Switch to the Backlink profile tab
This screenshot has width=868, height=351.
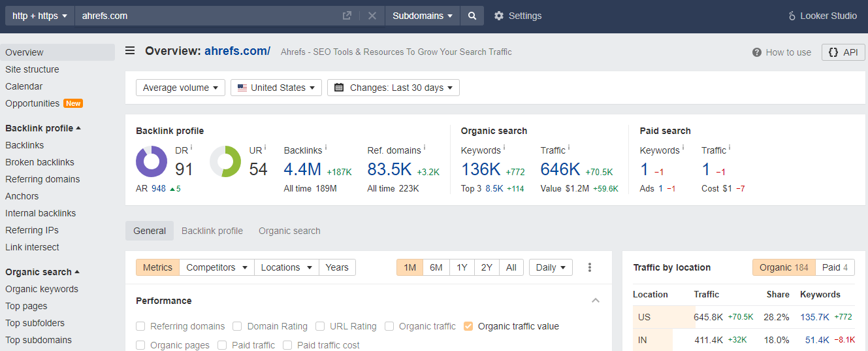(212, 231)
